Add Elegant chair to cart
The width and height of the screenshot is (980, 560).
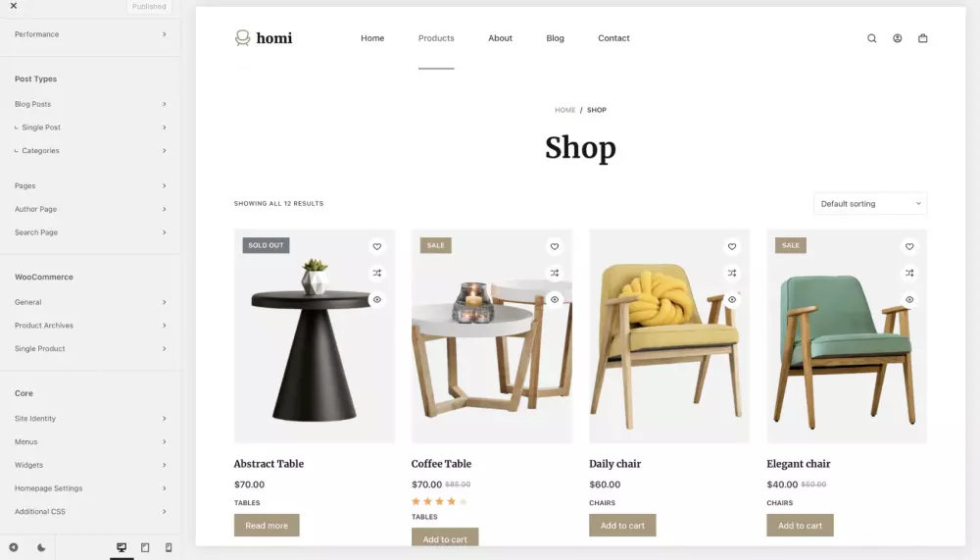[x=800, y=526]
